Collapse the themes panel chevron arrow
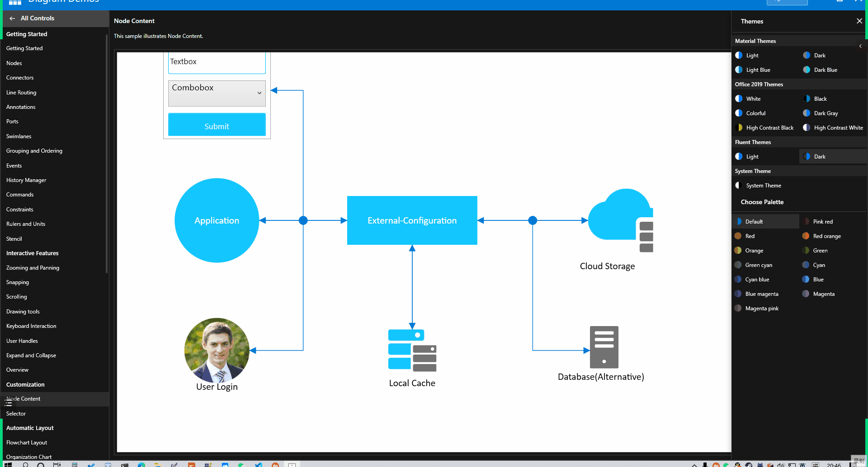Screen dimensions: 868x467 tap(860, 46)
